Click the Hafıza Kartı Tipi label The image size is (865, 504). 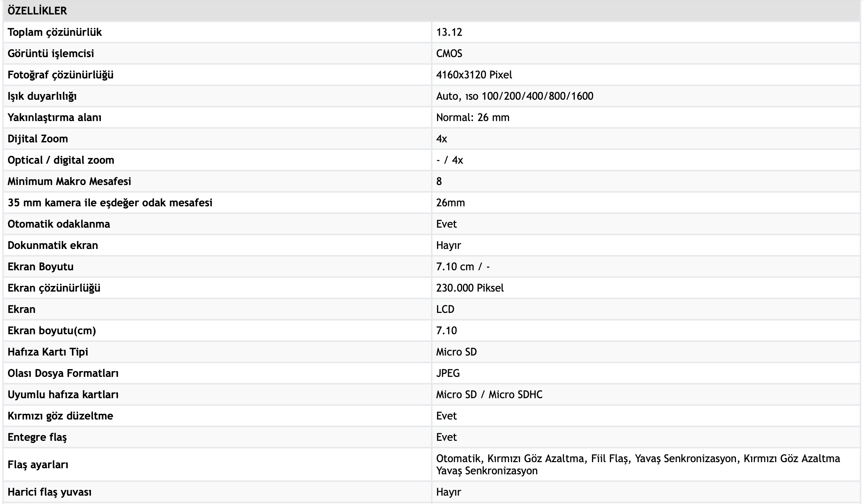pyautogui.click(x=48, y=352)
